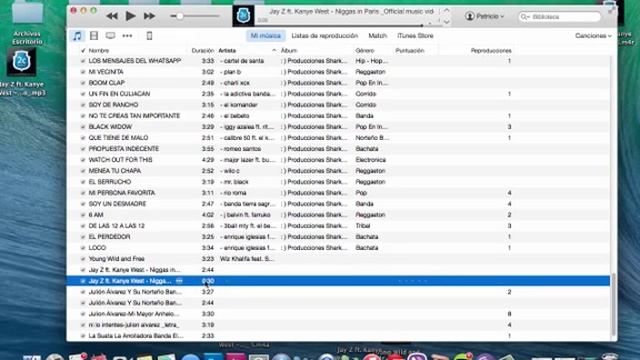Select the iPhone device icon
The image size is (640, 360).
click(149, 36)
